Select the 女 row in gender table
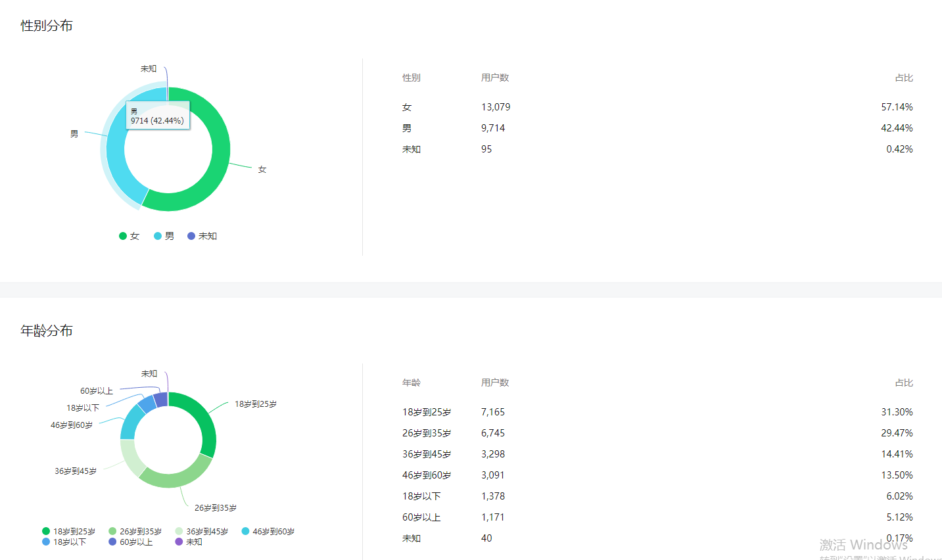The width and height of the screenshot is (942, 560). click(x=657, y=107)
